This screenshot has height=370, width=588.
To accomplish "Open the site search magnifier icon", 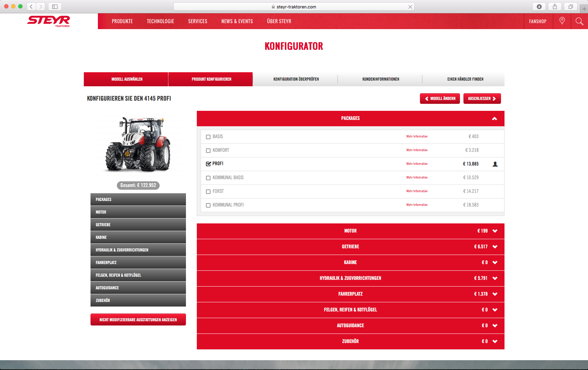I will 580,21.
